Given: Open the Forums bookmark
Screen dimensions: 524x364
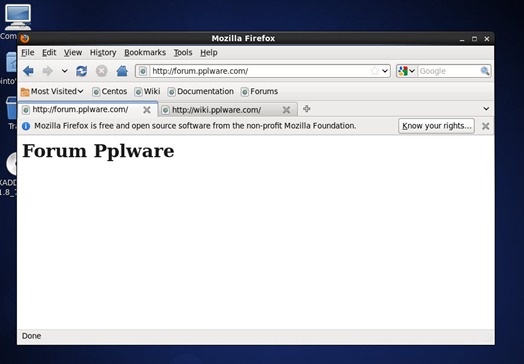Looking at the screenshot, I should pos(259,91).
